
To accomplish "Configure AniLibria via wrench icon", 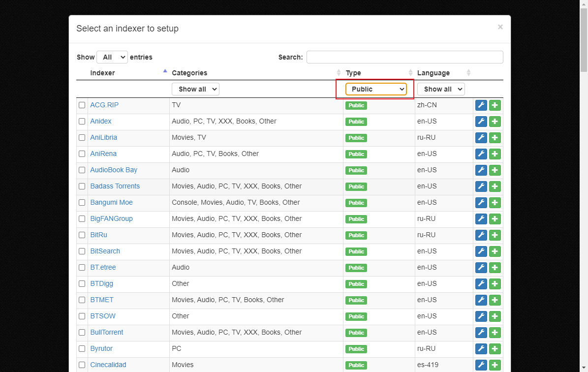I will point(481,138).
